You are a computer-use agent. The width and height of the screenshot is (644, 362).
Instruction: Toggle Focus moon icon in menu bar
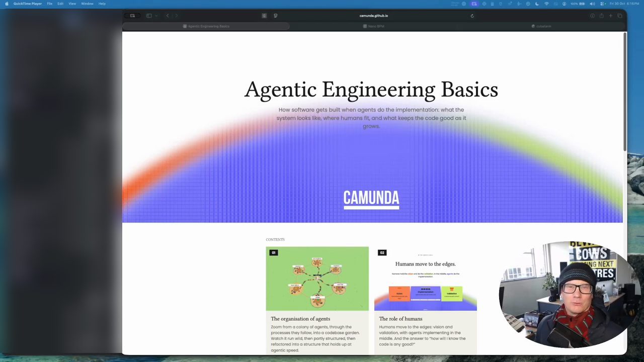pyautogui.click(x=537, y=4)
